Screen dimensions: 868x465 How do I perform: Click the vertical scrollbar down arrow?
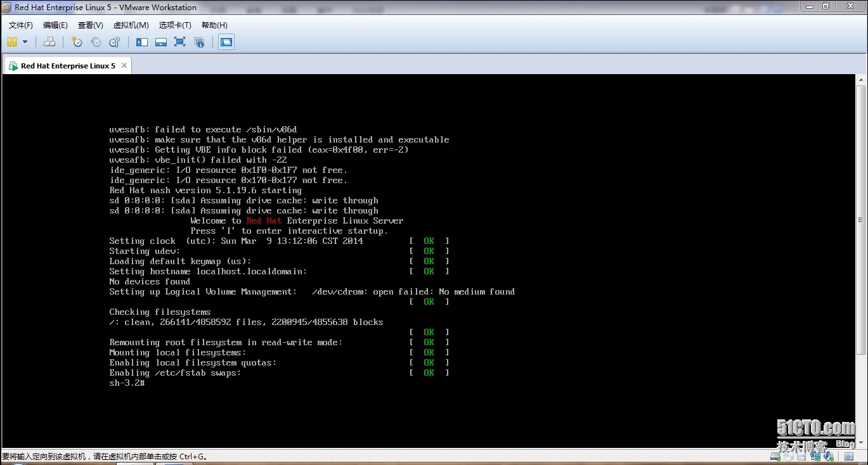pos(860,443)
